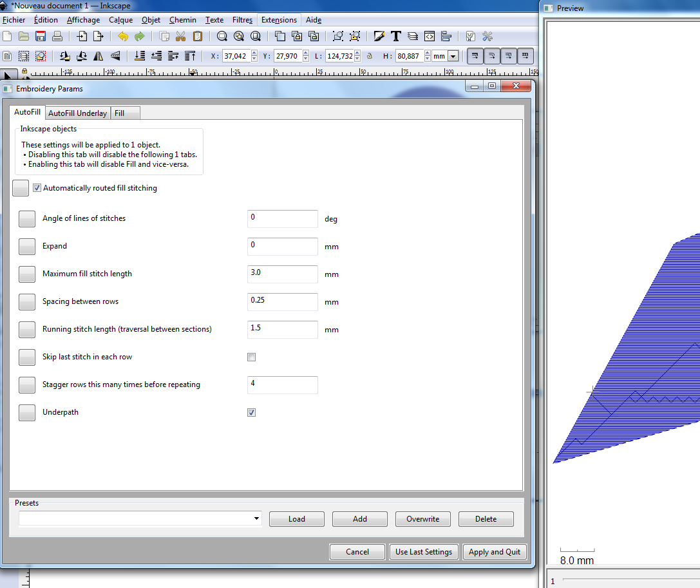Open the Align and Distribute icon
The image size is (700, 588).
click(446, 36)
